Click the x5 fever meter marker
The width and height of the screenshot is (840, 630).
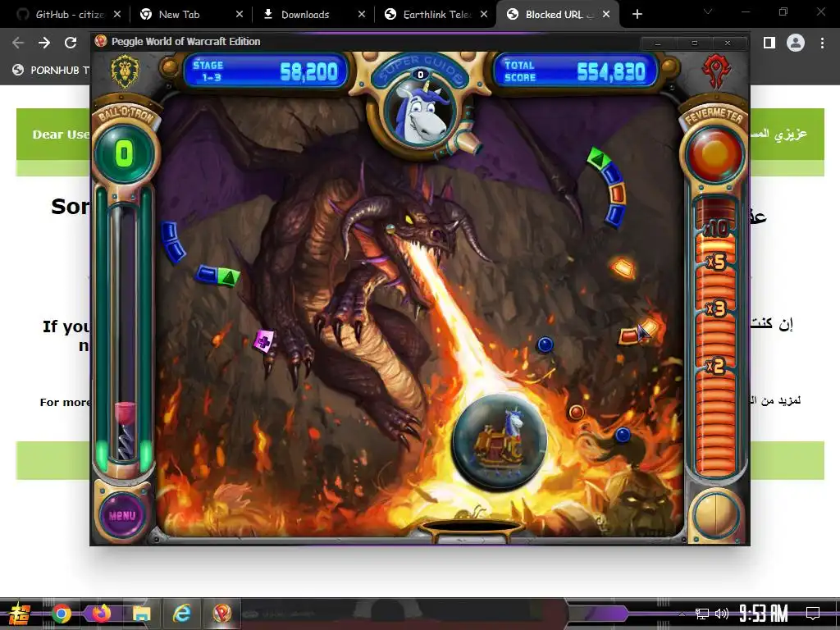tap(716, 262)
